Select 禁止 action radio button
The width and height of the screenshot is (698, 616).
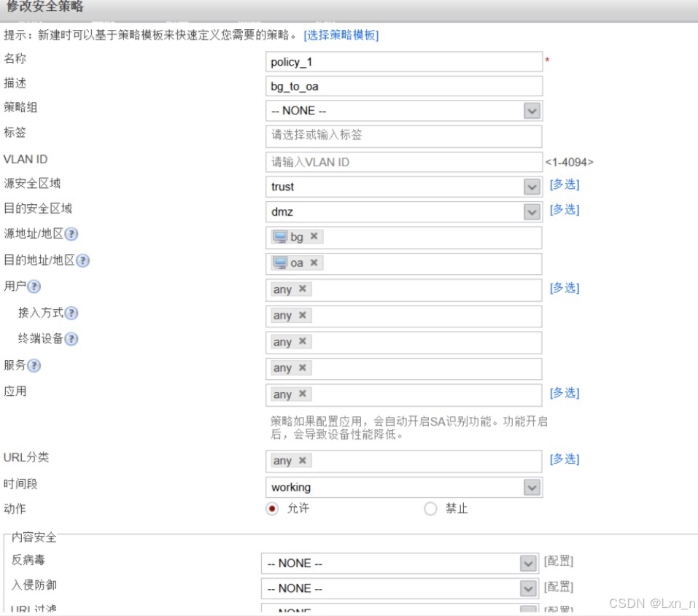[430, 508]
